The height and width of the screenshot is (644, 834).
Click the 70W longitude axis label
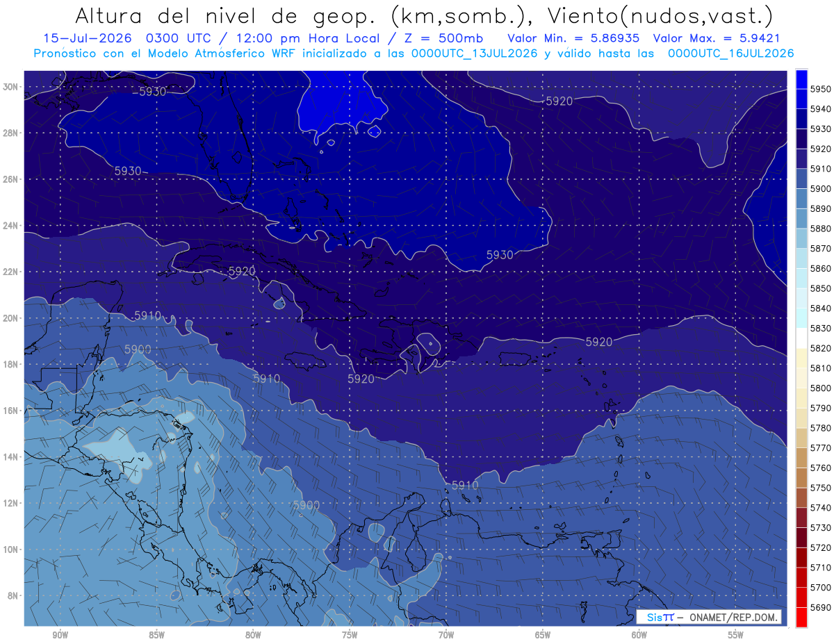[446, 636]
